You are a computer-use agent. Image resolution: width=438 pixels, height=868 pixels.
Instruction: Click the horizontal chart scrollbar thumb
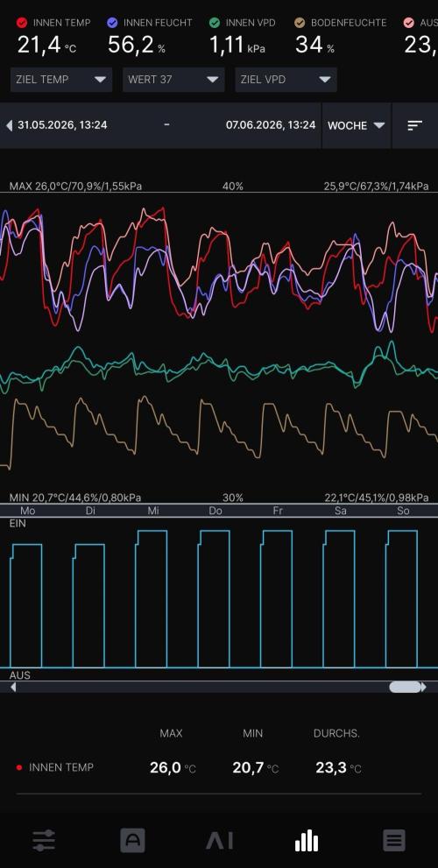pos(406,687)
